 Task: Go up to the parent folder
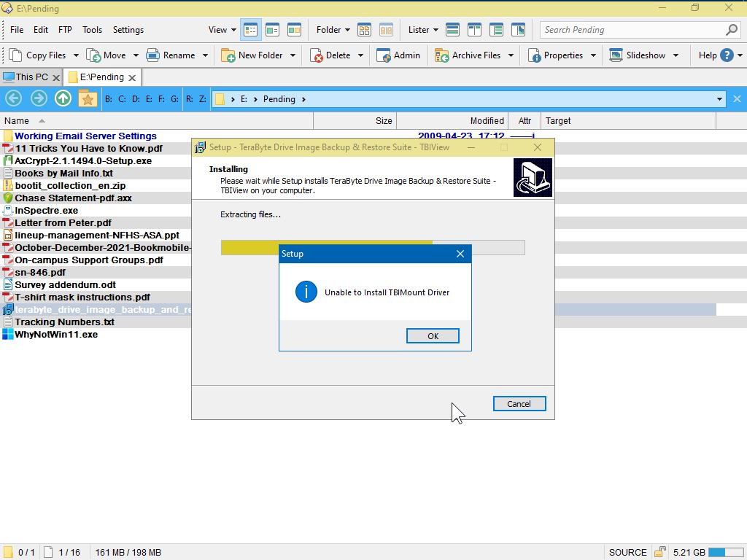click(x=63, y=98)
